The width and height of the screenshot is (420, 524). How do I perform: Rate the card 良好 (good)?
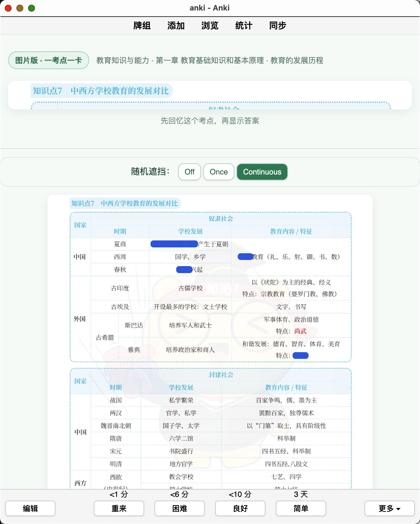point(240,509)
